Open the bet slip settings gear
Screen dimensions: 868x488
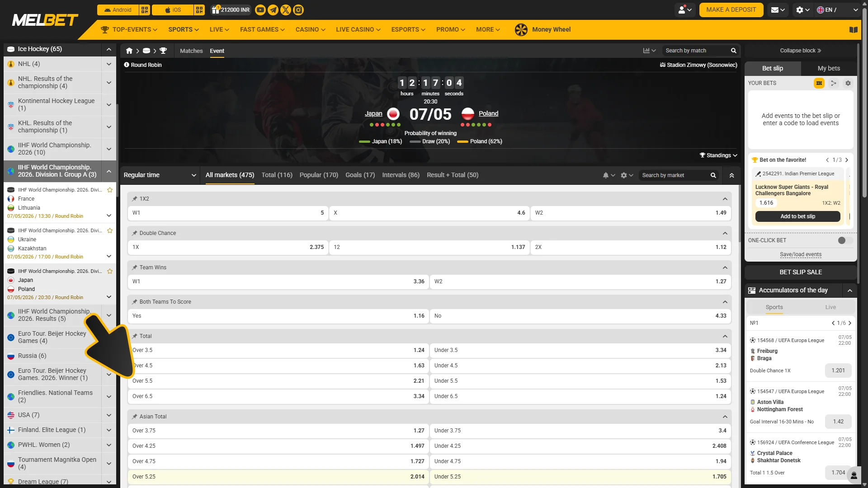848,83
